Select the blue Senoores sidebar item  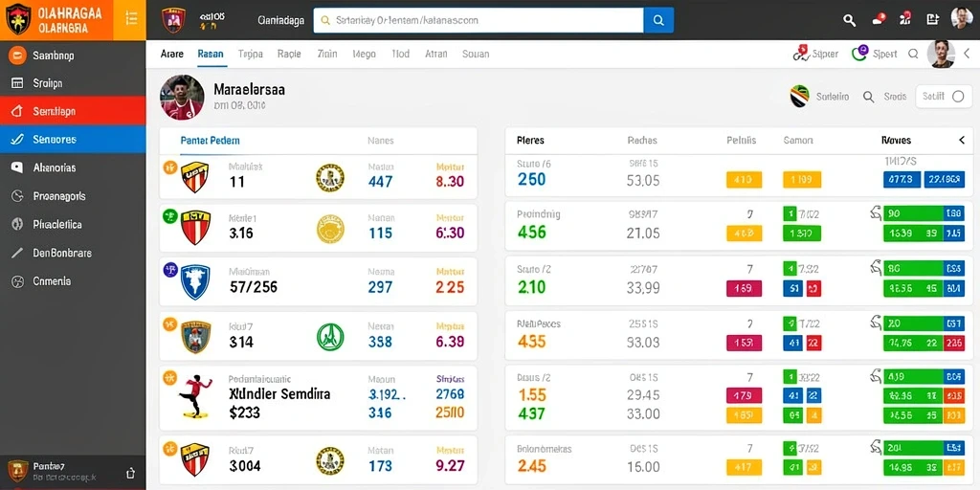(73, 140)
